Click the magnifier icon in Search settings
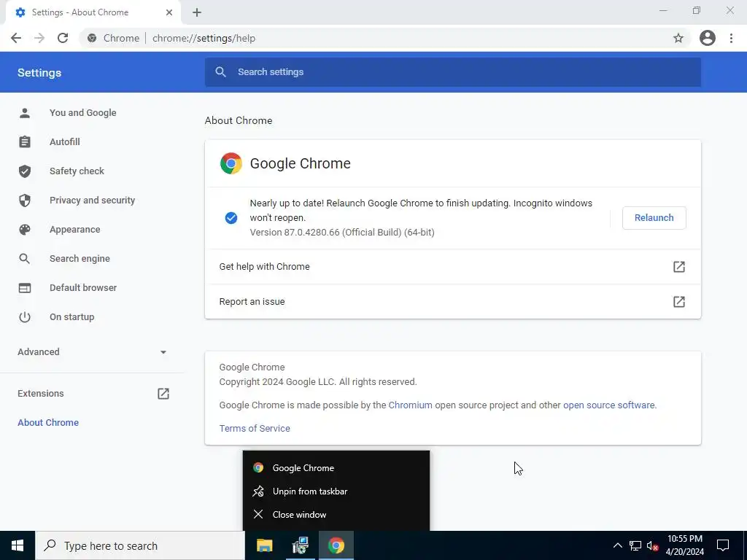Image resolution: width=747 pixels, height=560 pixels. [x=220, y=72]
